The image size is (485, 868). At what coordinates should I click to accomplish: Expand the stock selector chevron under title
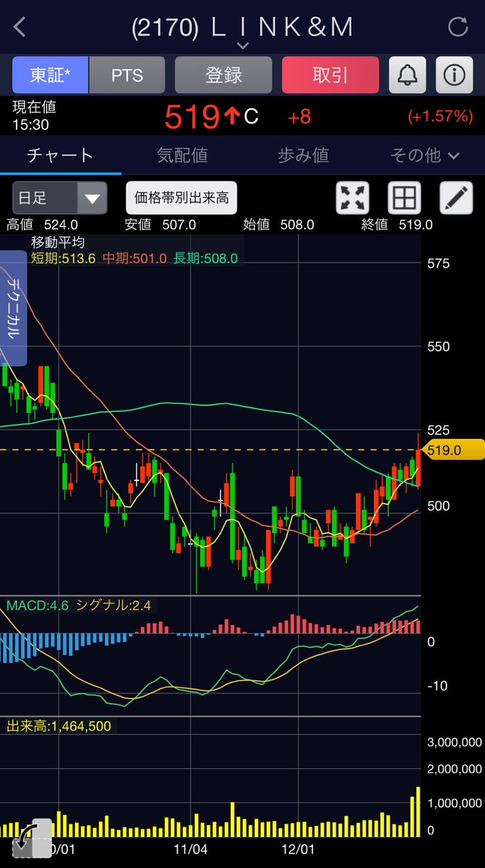point(243,46)
